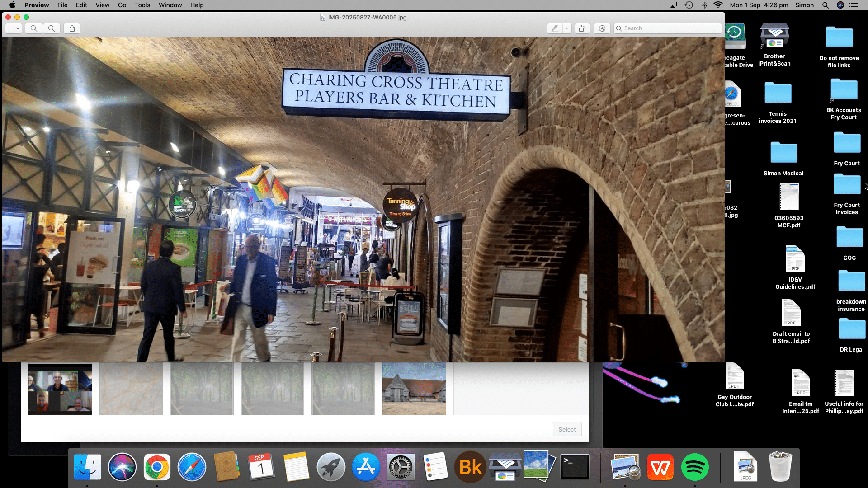Select the BK Accounts Fry Court folder

point(844,99)
